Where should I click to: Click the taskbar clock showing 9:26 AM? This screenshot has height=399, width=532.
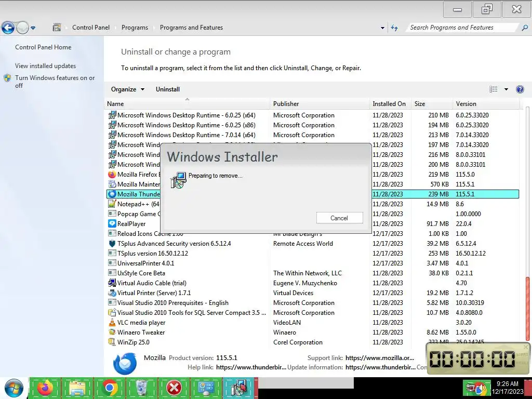(x=508, y=388)
